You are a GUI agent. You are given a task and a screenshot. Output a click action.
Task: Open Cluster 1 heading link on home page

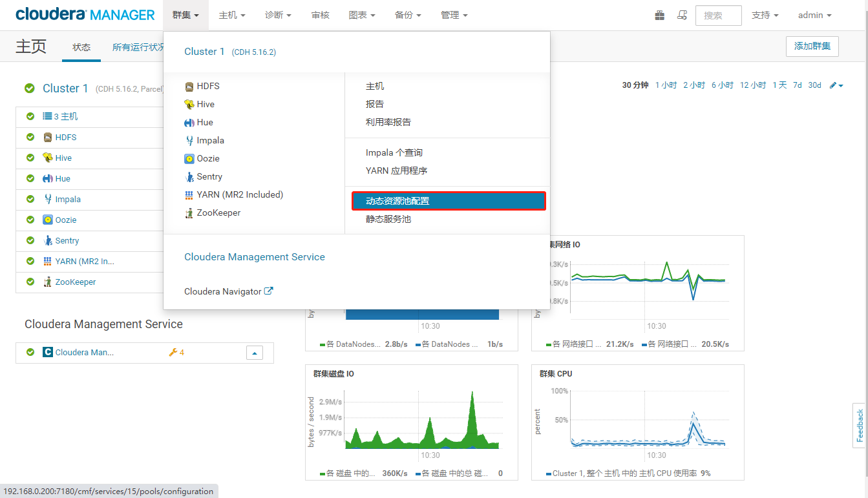pyautogui.click(x=65, y=88)
